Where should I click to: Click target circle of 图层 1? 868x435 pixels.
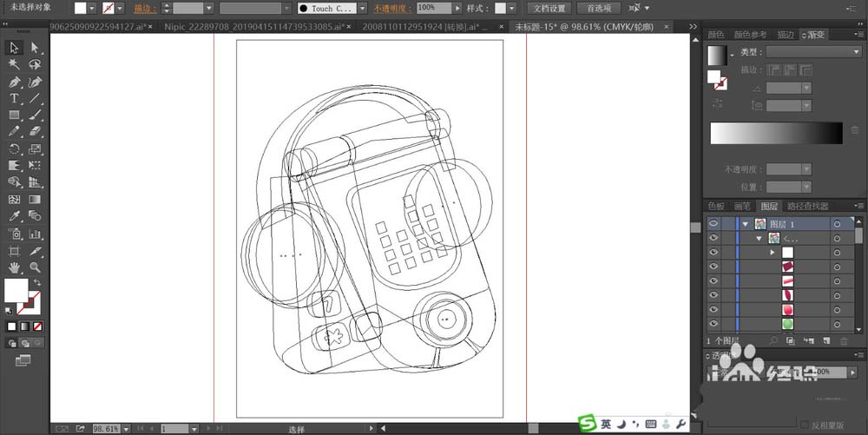click(x=837, y=224)
